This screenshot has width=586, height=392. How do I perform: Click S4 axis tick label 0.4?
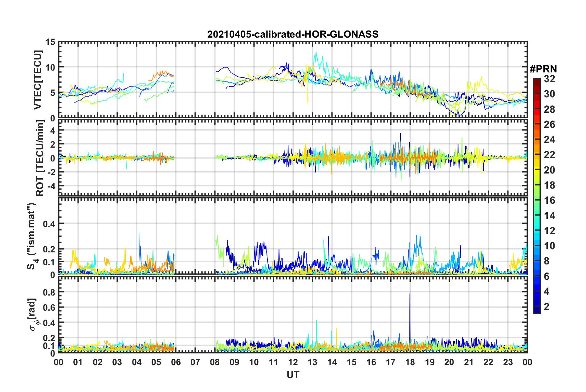point(49,224)
